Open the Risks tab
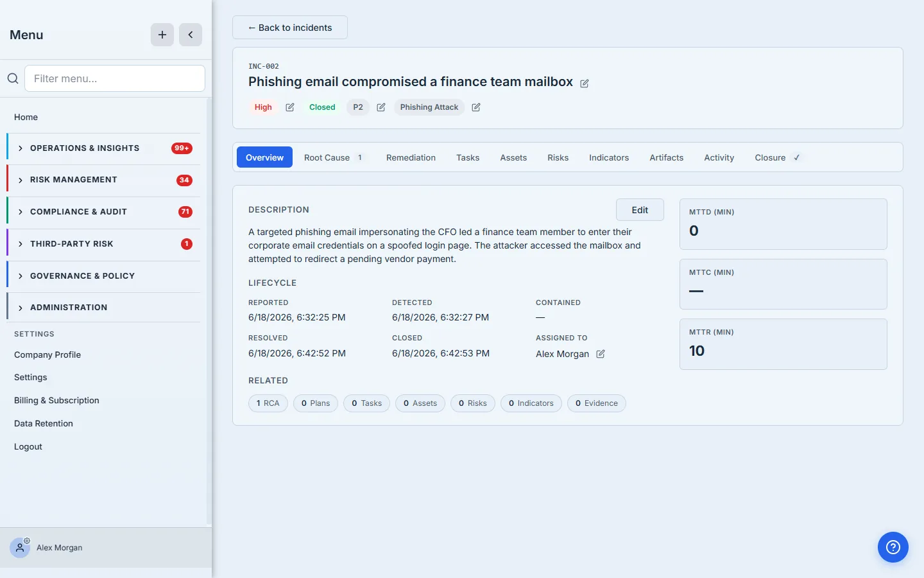This screenshot has height=578, width=924. point(558,157)
